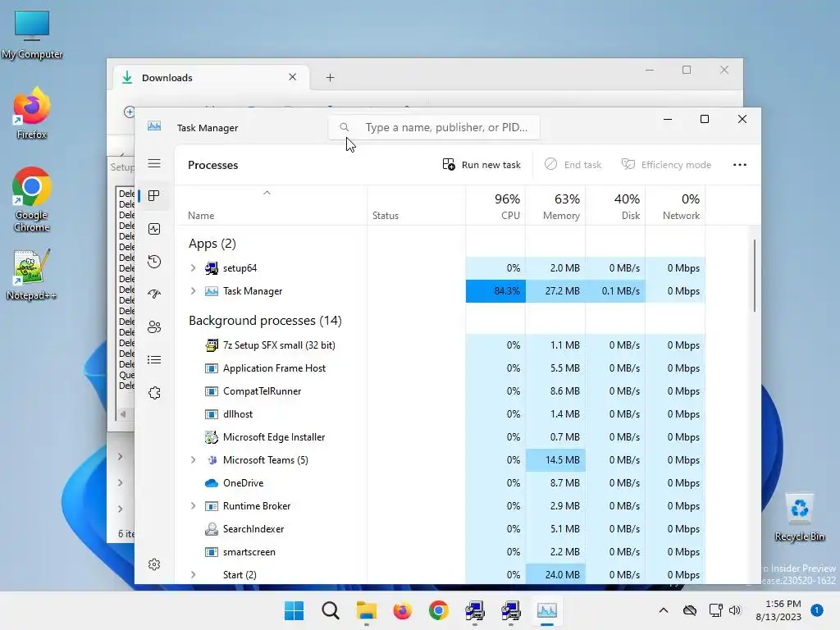Viewport: 840px width, 630px height.
Task: Click the Microsoft Edge Installer icon
Action: (x=212, y=437)
